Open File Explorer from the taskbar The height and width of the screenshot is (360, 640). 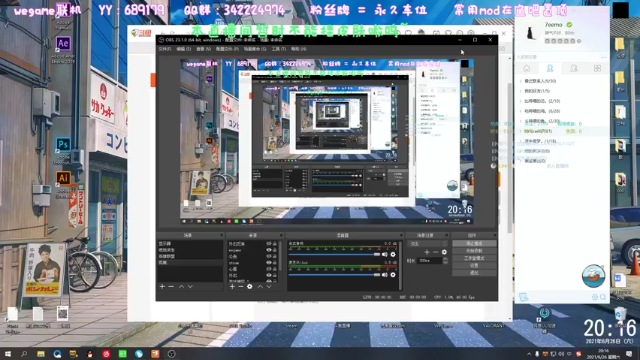click(x=41, y=354)
